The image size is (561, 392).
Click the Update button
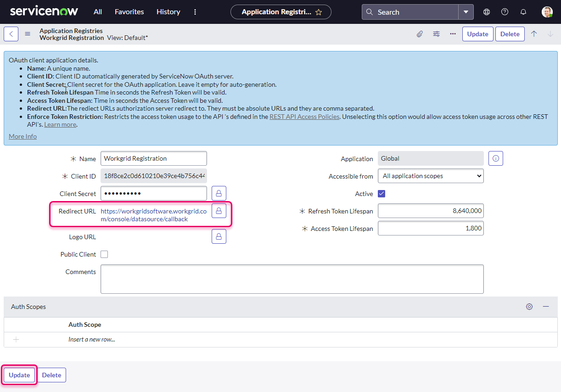pyautogui.click(x=19, y=375)
